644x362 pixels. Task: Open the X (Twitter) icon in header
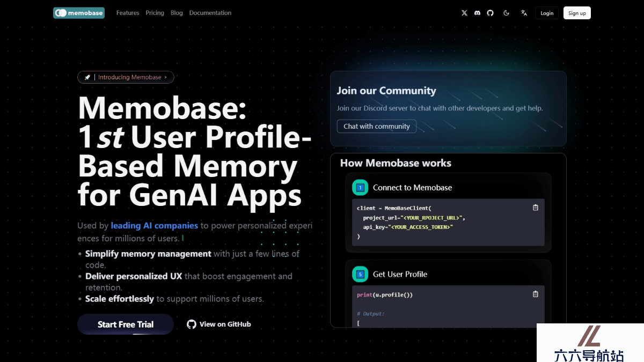464,13
